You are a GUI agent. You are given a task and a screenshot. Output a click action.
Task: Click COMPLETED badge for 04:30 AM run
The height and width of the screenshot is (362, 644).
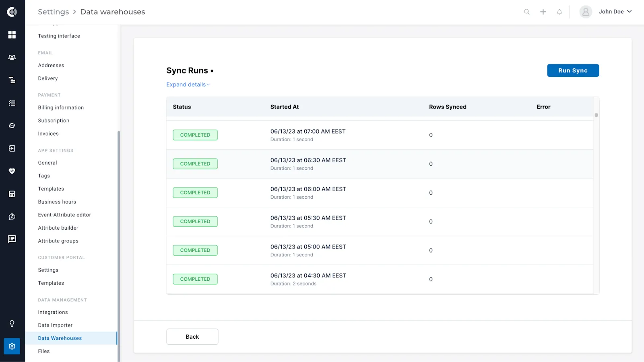click(195, 279)
